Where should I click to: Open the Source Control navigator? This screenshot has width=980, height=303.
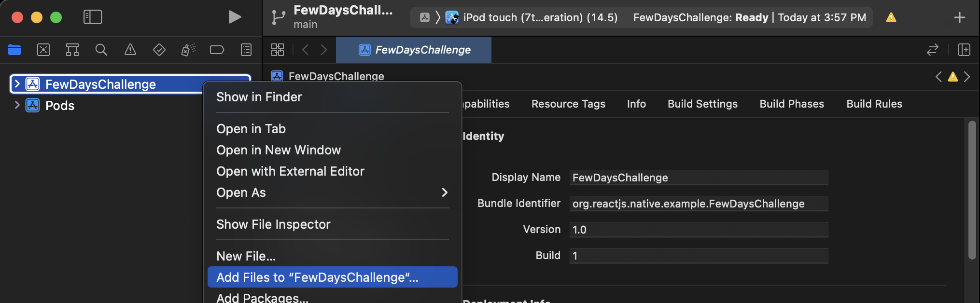(43, 50)
